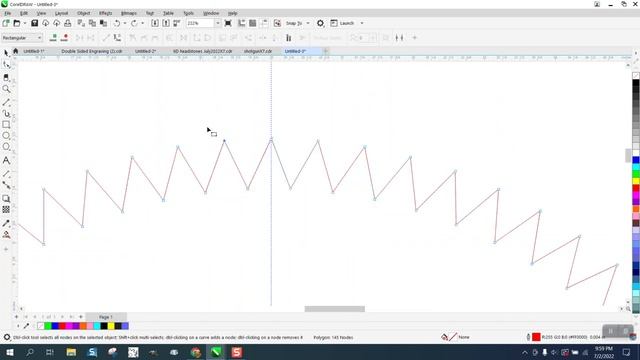Click the Open folder icon
The image size is (640, 360).
point(17,23)
